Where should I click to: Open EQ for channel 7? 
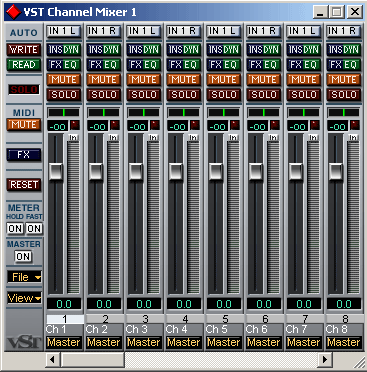312,65
